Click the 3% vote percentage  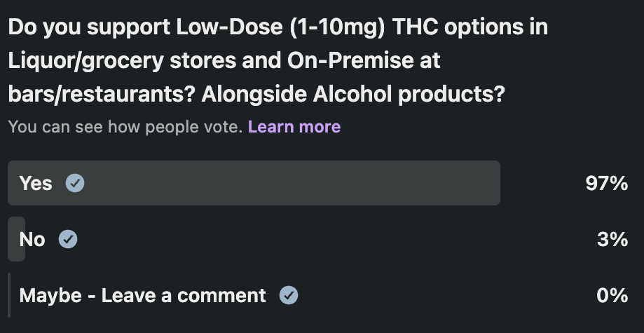pos(612,240)
